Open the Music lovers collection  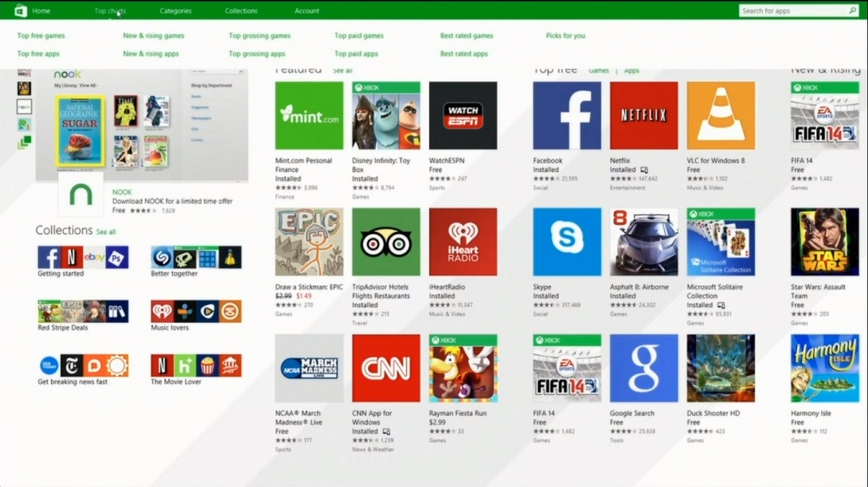click(196, 315)
